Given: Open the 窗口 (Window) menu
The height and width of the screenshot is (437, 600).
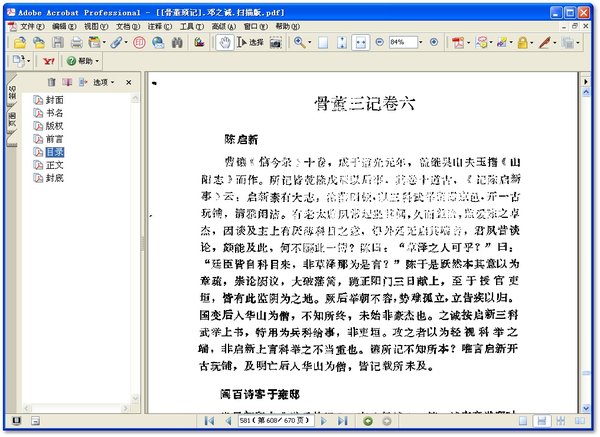Looking at the screenshot, I should [256, 26].
